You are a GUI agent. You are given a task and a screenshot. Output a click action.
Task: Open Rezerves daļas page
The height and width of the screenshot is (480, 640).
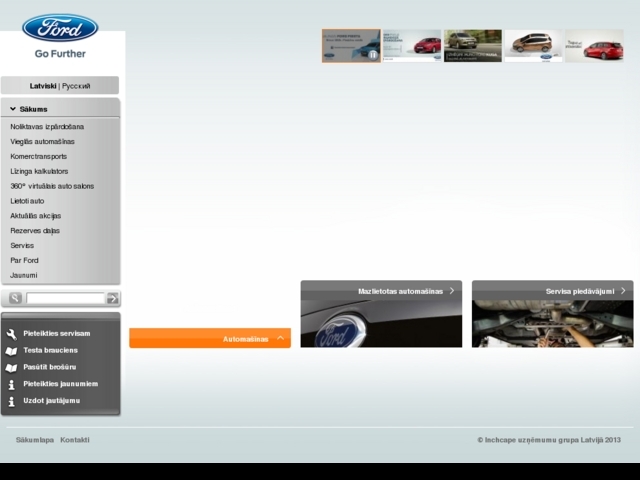pyautogui.click(x=35, y=231)
